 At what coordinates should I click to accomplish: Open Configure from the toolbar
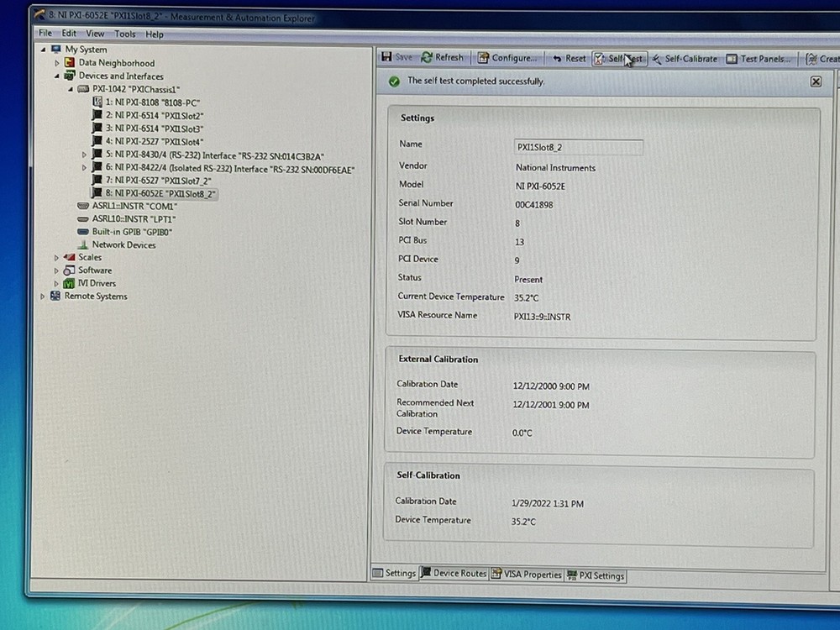pyautogui.click(x=484, y=58)
